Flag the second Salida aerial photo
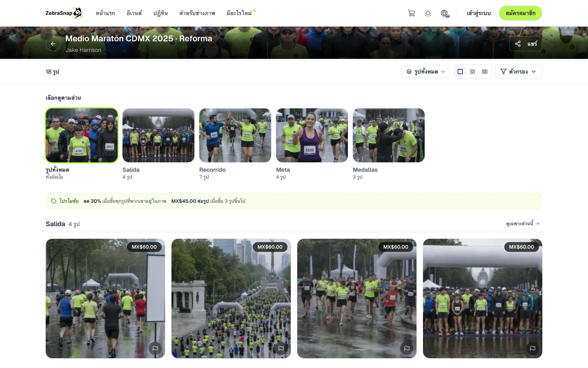Viewport: 588px width, 368px height. tap(281, 348)
